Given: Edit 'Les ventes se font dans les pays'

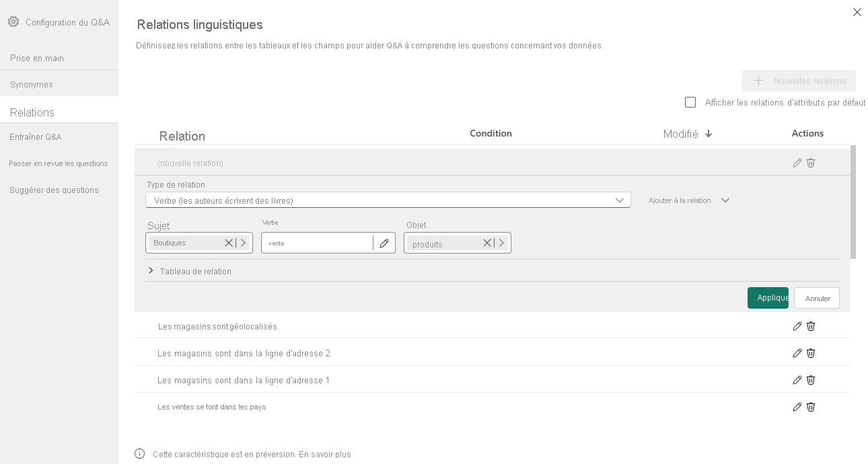Looking at the screenshot, I should (797, 407).
